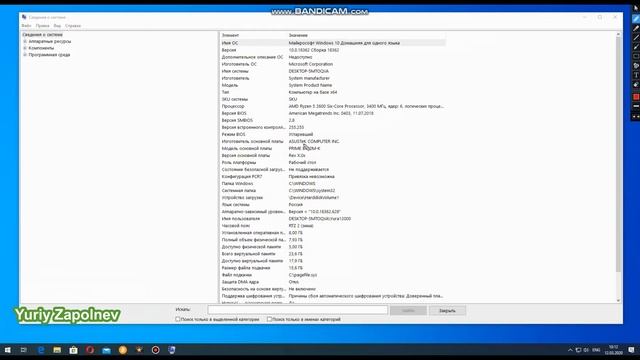Click the volume icon in system tray

click(587, 350)
